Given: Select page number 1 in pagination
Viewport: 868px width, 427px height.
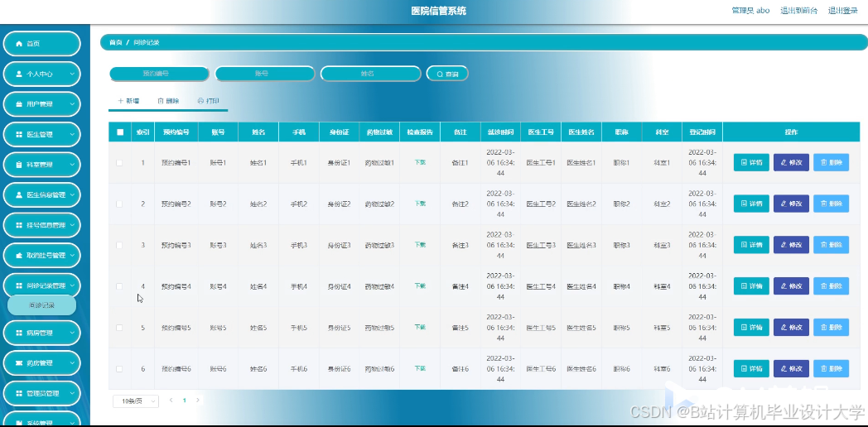Looking at the screenshot, I should pos(185,400).
